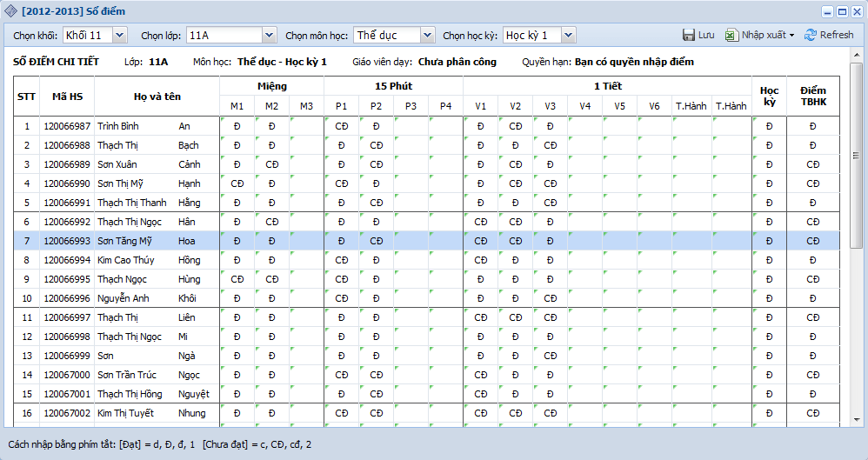The width and height of the screenshot is (868, 460).
Task: Click the Họ và tên column header
Action: (x=157, y=96)
